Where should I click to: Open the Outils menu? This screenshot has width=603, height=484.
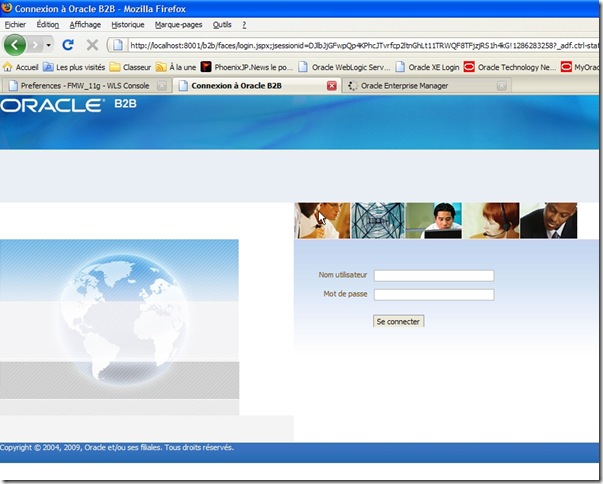[222, 25]
